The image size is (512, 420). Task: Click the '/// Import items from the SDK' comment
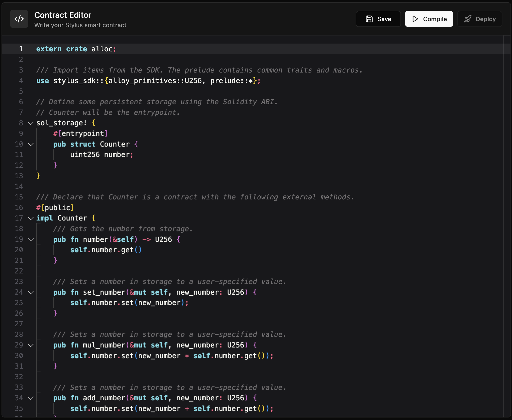point(199,70)
